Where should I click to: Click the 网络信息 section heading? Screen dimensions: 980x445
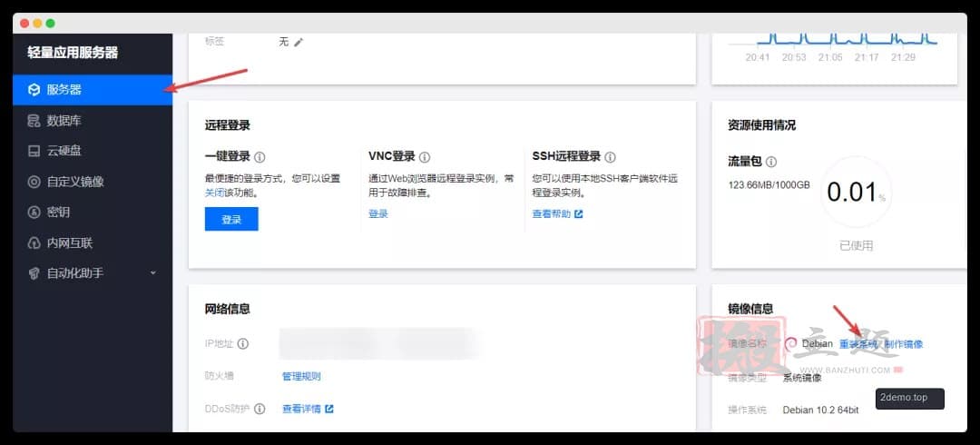tap(228, 309)
